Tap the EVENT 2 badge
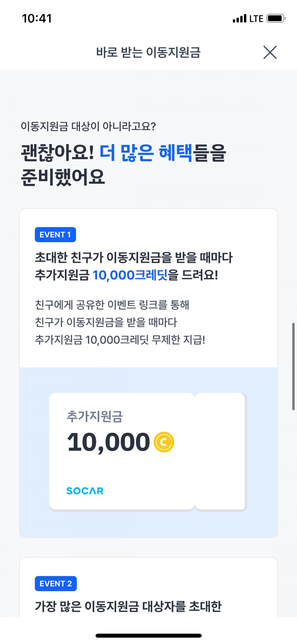The height and width of the screenshot is (644, 297). click(x=56, y=584)
